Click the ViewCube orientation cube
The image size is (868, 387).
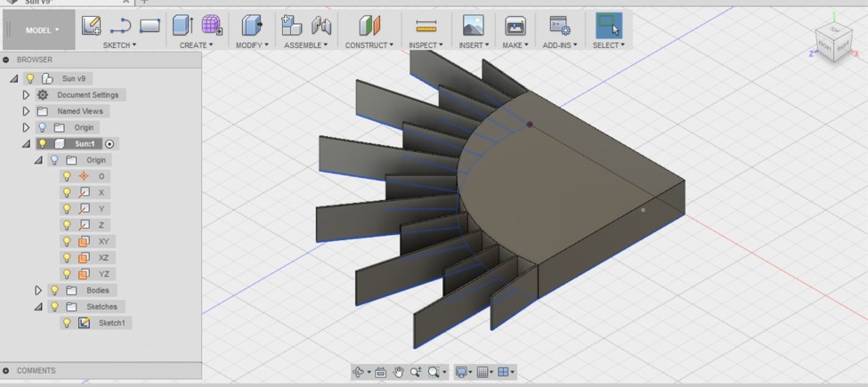[x=833, y=43]
